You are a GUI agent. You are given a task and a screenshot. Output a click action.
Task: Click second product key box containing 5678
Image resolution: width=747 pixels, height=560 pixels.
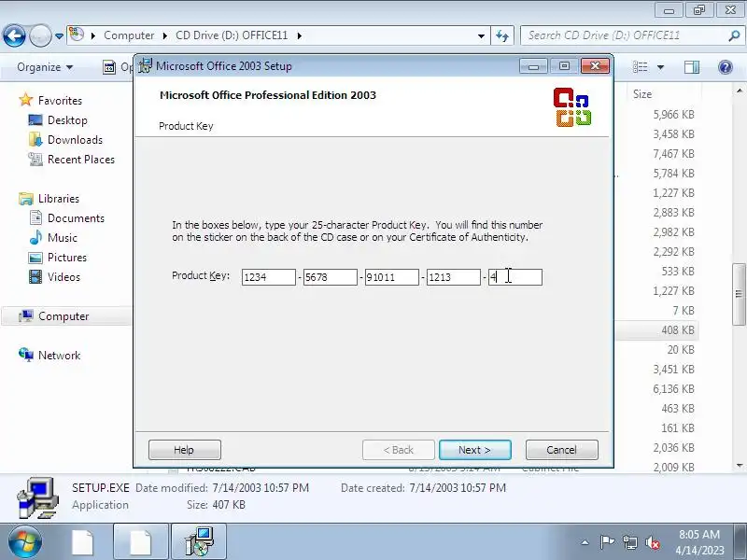(x=331, y=277)
